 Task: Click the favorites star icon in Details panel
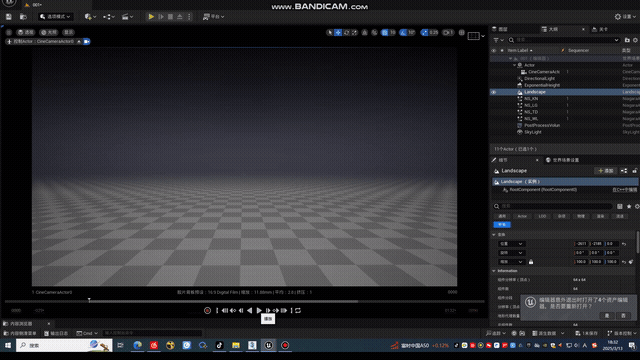pos(629,207)
